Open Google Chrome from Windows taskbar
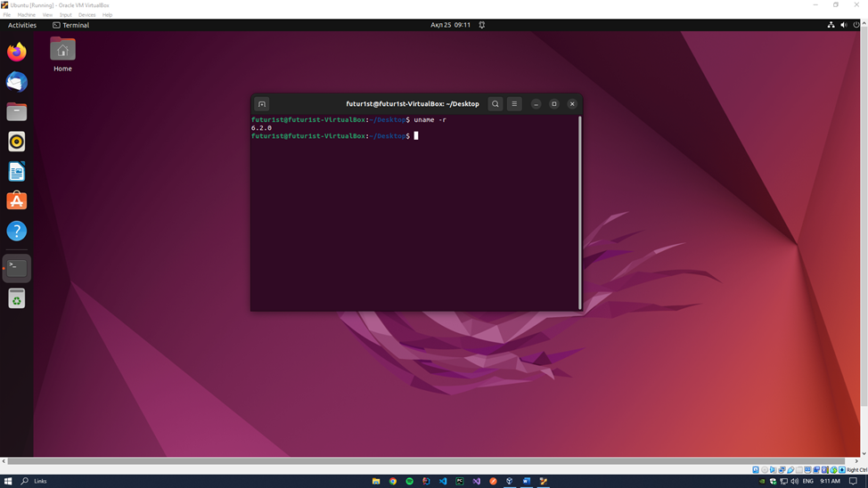Viewport: 868px width, 488px height. [x=392, y=482]
